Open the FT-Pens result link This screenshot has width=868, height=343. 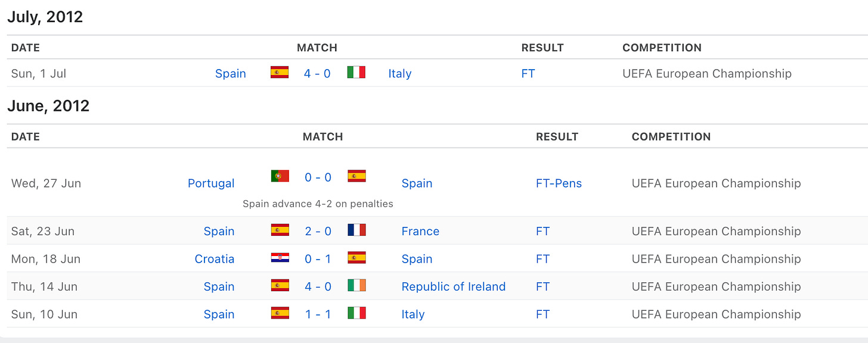559,183
